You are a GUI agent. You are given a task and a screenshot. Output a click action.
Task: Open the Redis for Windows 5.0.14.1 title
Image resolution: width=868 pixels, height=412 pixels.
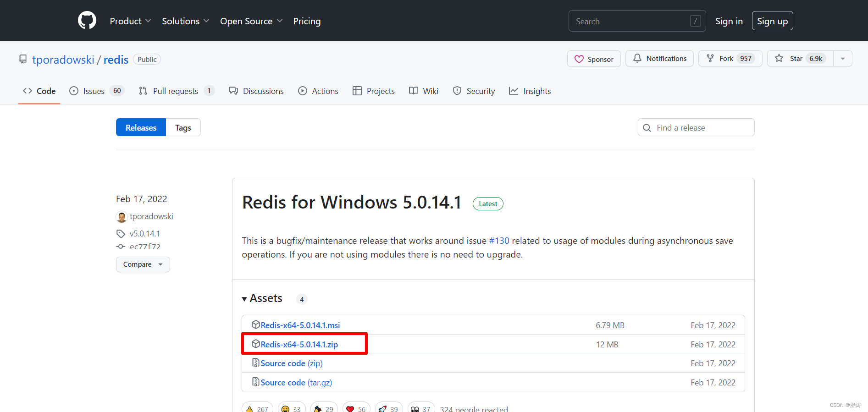tap(352, 203)
